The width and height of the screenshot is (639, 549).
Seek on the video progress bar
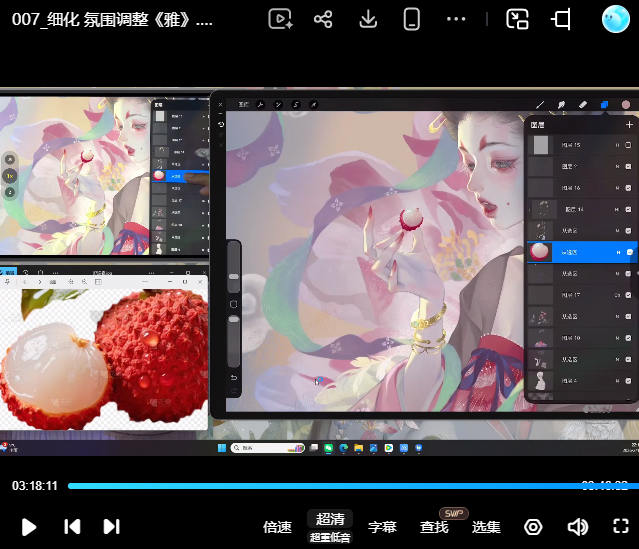click(353, 486)
